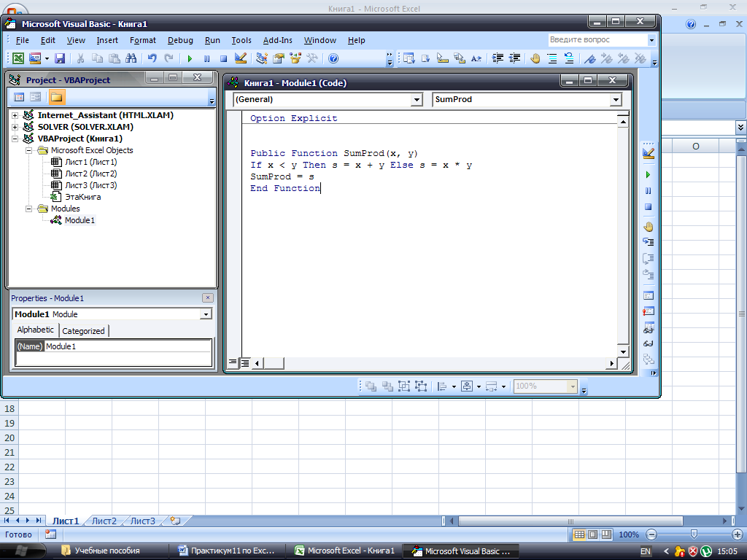
Task: Run the macro with green play icon
Action: tap(190, 58)
